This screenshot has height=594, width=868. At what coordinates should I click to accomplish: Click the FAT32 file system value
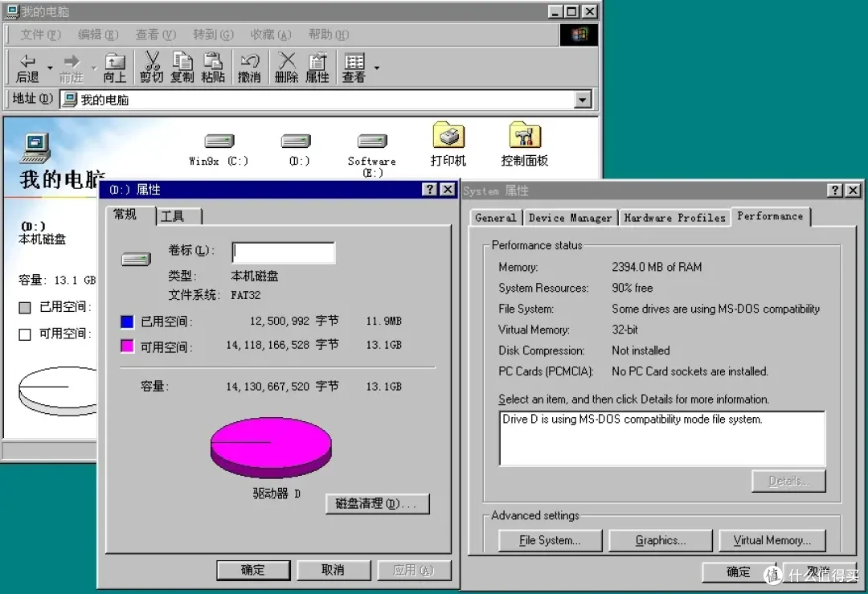pyautogui.click(x=246, y=295)
